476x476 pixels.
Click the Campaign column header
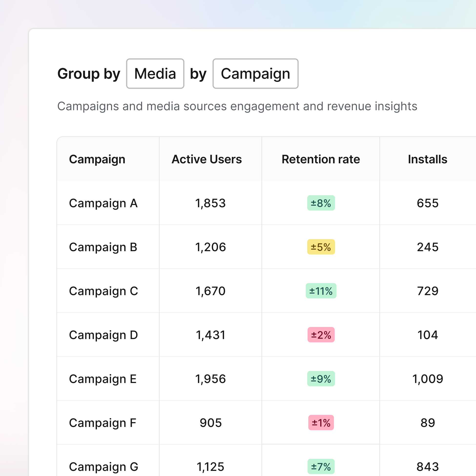click(x=97, y=159)
